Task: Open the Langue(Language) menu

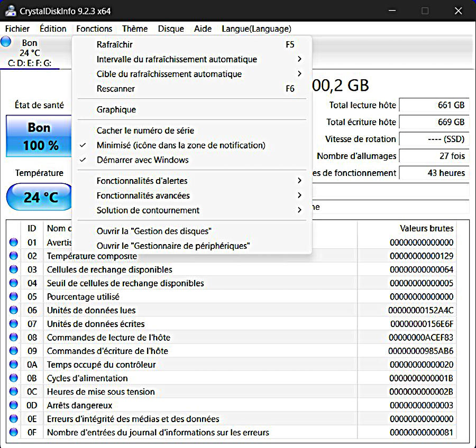Action: point(256,29)
